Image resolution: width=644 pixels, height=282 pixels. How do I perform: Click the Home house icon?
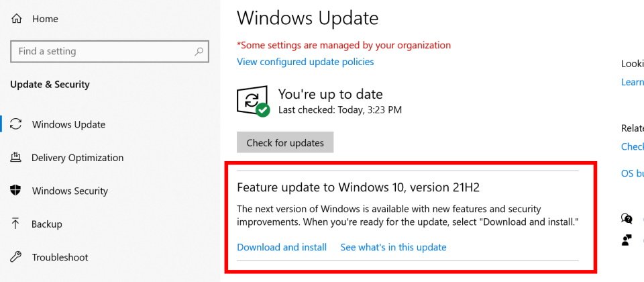coord(16,19)
